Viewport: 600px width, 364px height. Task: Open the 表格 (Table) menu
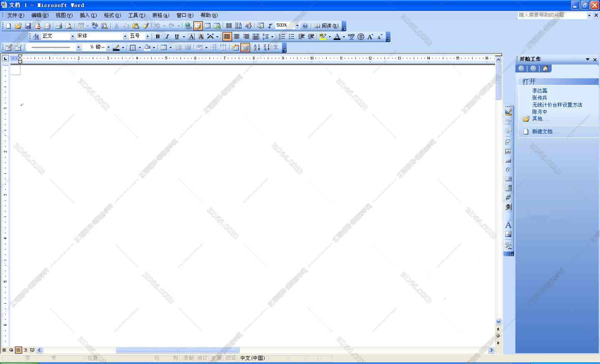[160, 15]
